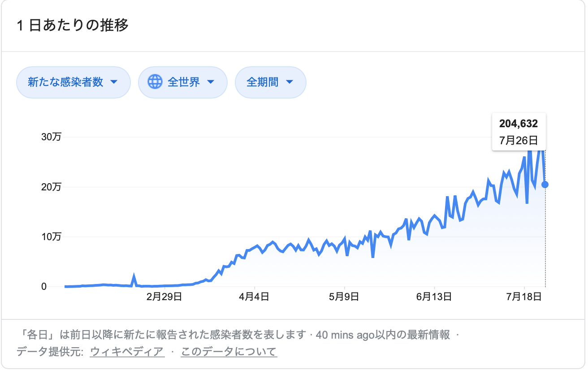The image size is (588, 370).
Task: Open the ウィキペディア source link
Action: click(x=127, y=352)
